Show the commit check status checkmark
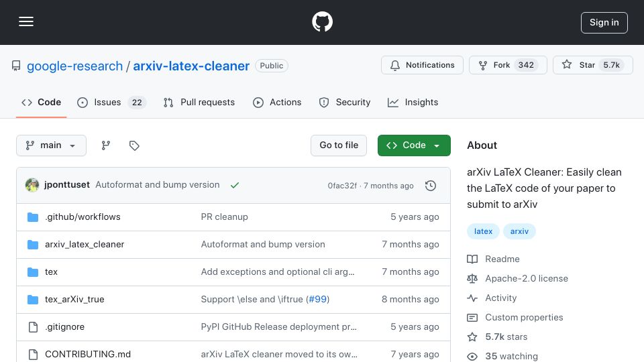644x362 pixels. click(235, 185)
